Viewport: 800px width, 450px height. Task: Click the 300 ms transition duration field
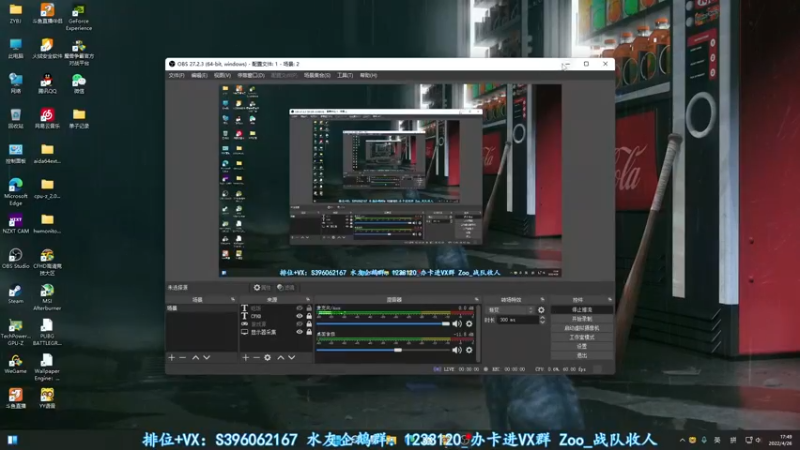[x=518, y=320]
